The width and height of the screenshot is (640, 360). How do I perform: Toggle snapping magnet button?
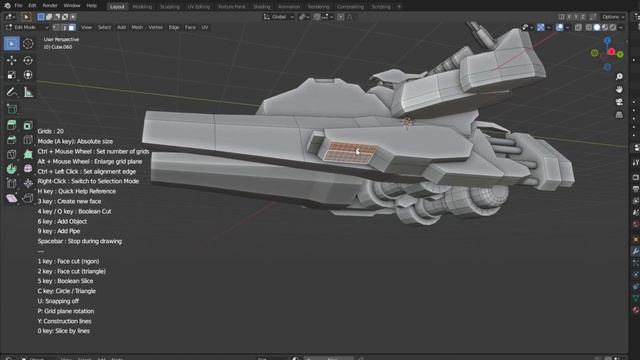[x=317, y=17]
